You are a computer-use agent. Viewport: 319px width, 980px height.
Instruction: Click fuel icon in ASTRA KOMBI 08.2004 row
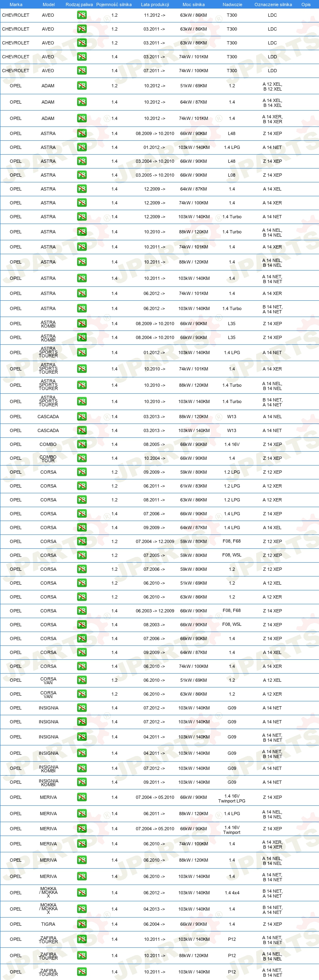(82, 337)
